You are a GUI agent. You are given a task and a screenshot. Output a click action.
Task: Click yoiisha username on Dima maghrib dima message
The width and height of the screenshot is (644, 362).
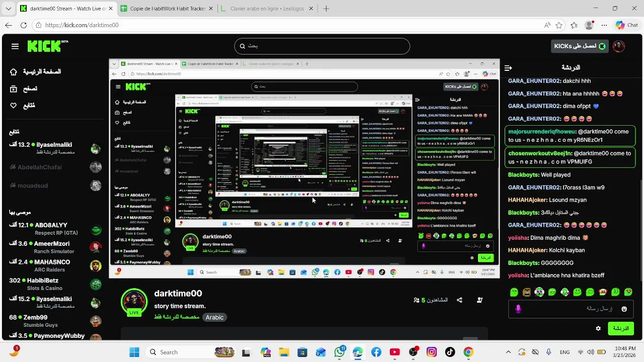coord(517,238)
